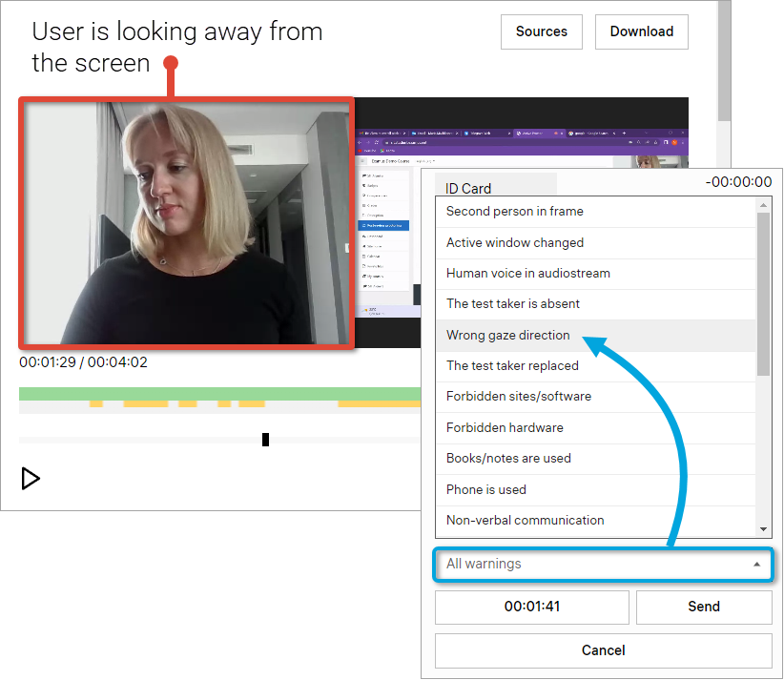Choose 'Phone is used' warning
The height and width of the screenshot is (680, 784).
click(485, 489)
